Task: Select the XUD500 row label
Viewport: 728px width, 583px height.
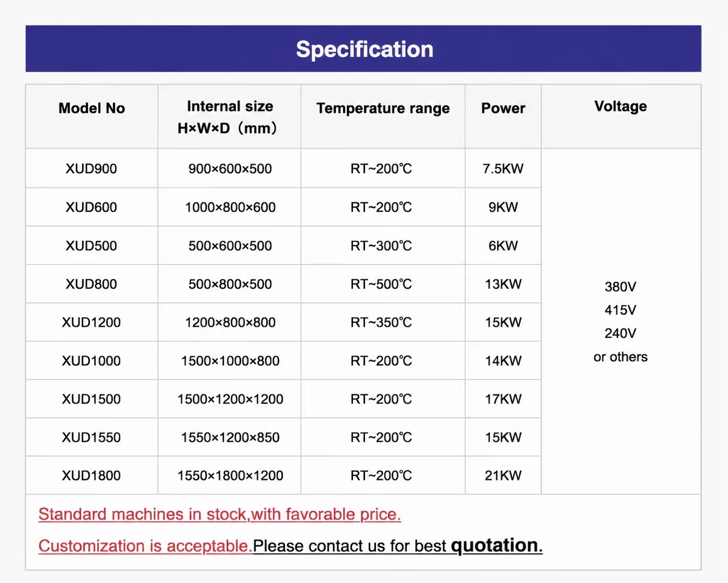Action: [x=91, y=245]
